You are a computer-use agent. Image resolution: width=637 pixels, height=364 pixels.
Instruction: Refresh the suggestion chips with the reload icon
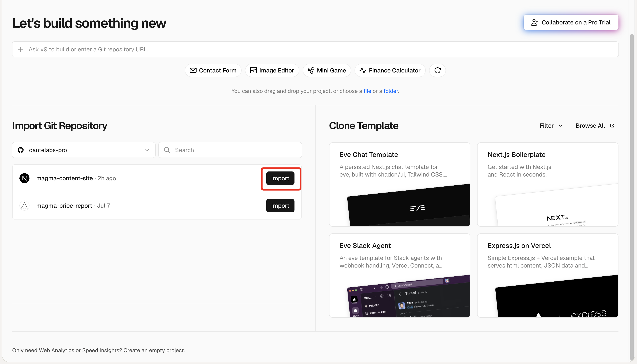(x=437, y=71)
